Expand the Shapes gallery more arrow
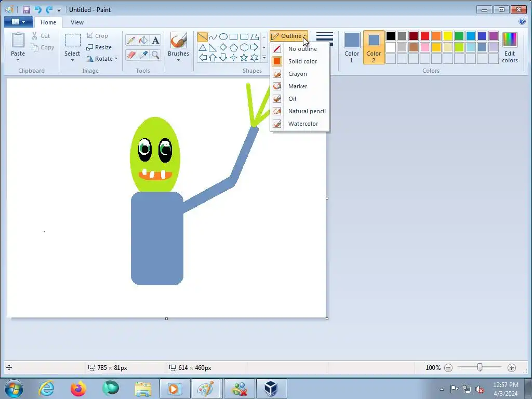 tap(264, 58)
